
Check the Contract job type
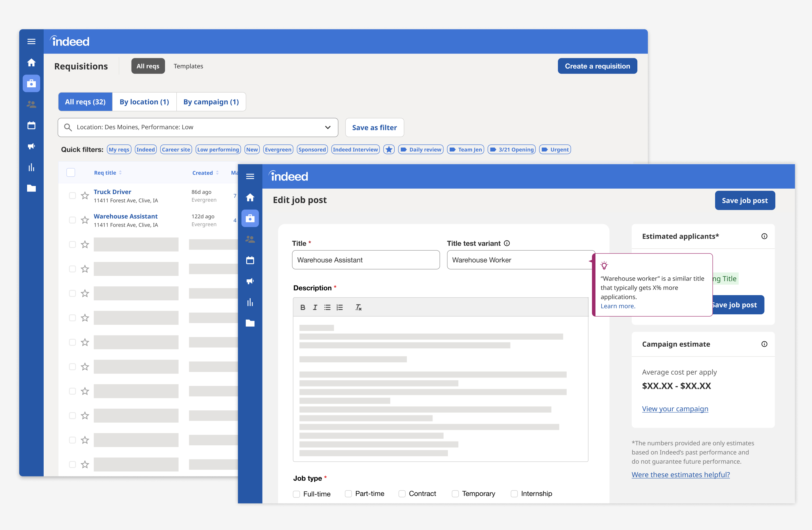402,494
